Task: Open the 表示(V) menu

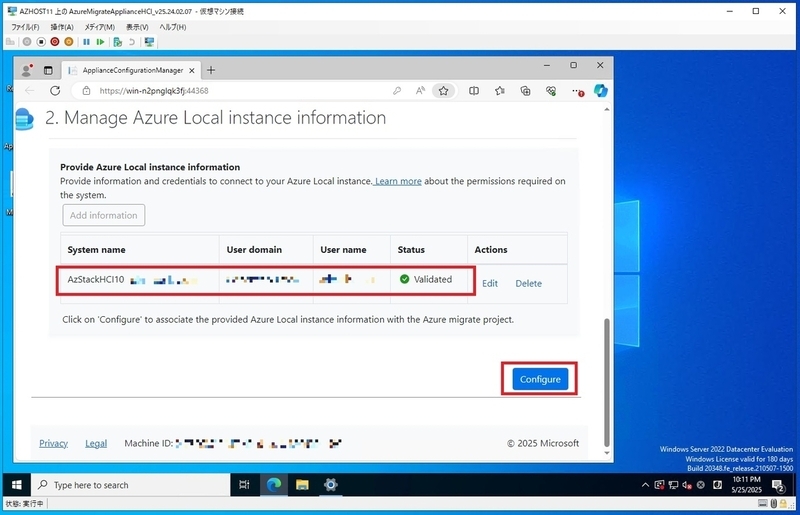Action: (137, 27)
